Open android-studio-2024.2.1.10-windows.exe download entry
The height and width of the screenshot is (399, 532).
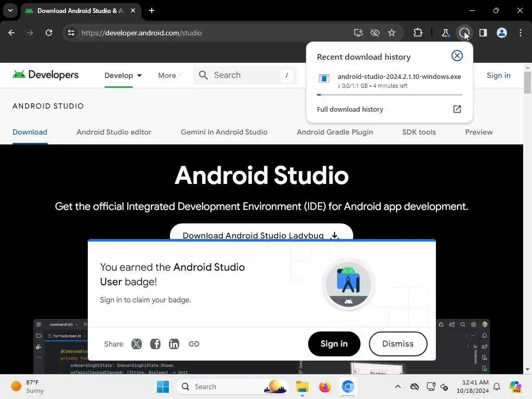click(x=390, y=82)
